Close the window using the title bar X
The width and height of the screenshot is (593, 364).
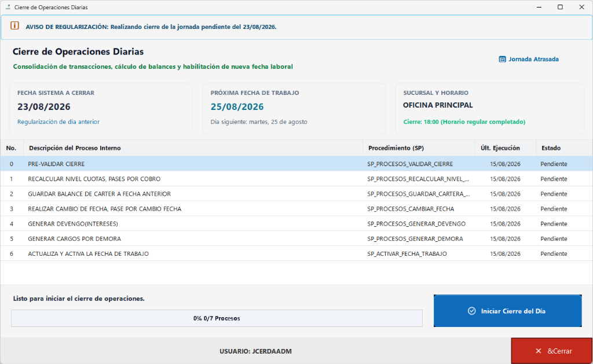point(581,7)
